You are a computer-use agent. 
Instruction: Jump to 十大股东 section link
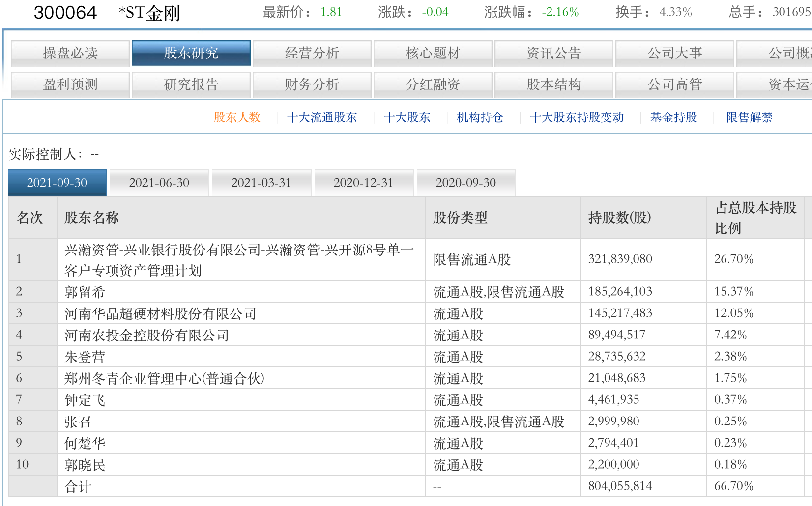(407, 117)
